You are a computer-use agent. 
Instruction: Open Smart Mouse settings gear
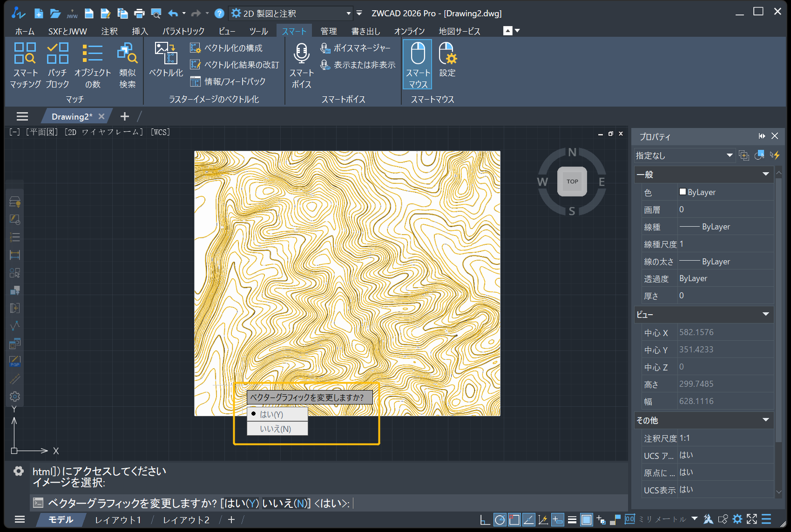tap(447, 60)
